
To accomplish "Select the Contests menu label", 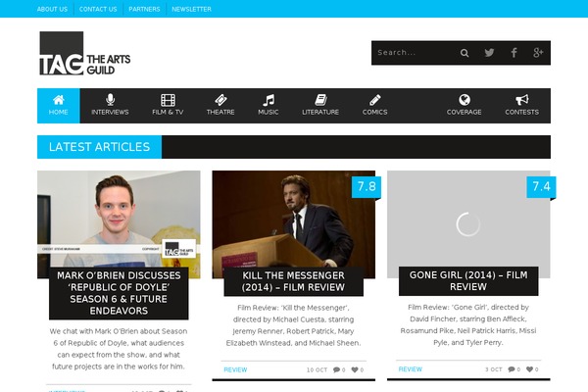I will tap(521, 112).
